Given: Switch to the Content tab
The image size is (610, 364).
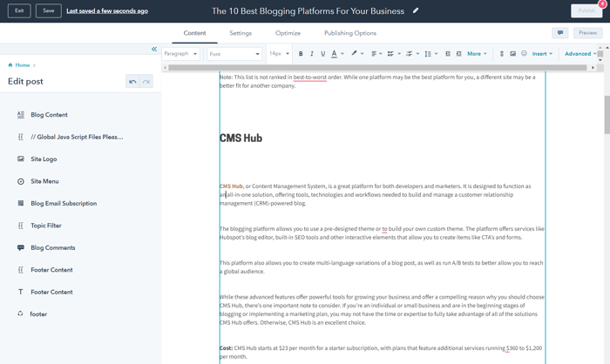Looking at the screenshot, I should [x=194, y=33].
